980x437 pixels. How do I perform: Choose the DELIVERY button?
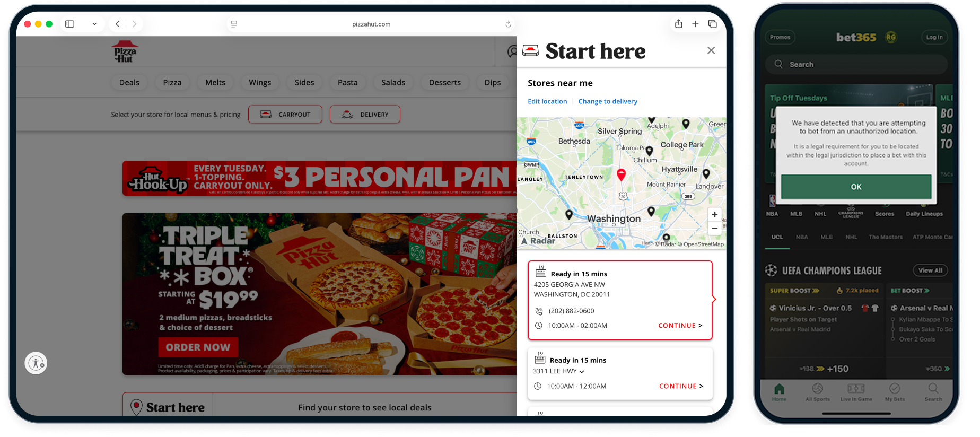pyautogui.click(x=365, y=114)
